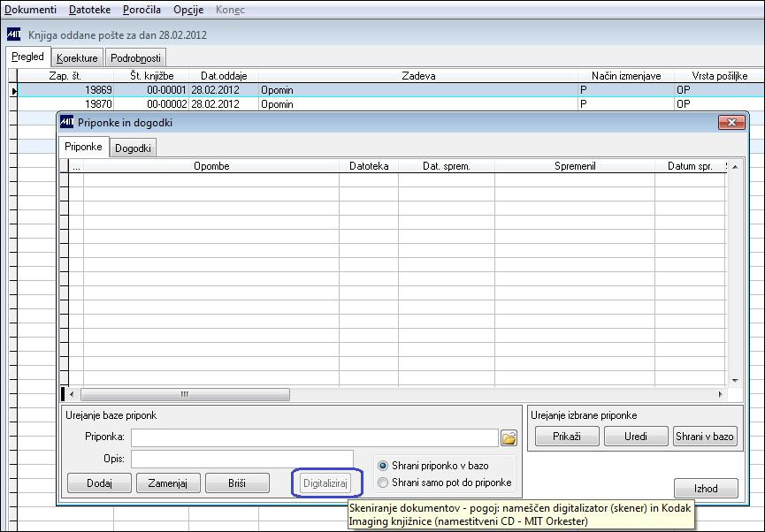Viewport: 765px width, 532px height.
Task: Open the Poročila menu
Action: click(x=142, y=10)
